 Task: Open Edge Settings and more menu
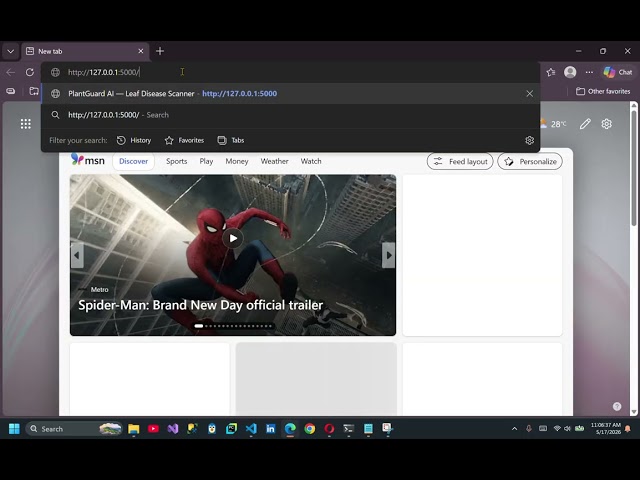tap(589, 72)
